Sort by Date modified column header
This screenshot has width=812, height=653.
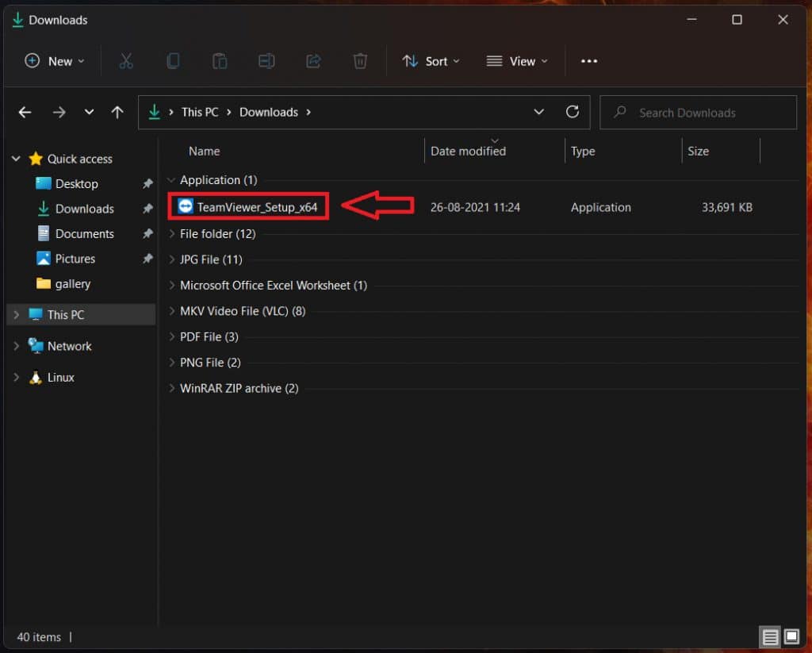click(468, 151)
